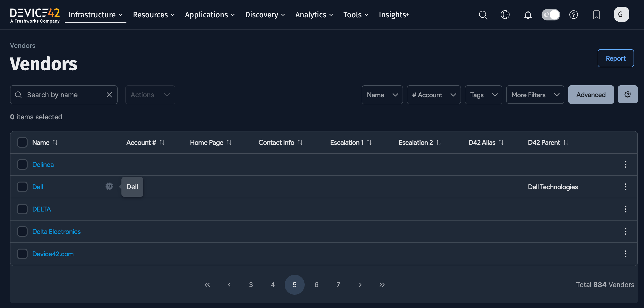Select the checkbox for Delta Electronics row
This screenshot has height=308, width=644.
[22, 231]
